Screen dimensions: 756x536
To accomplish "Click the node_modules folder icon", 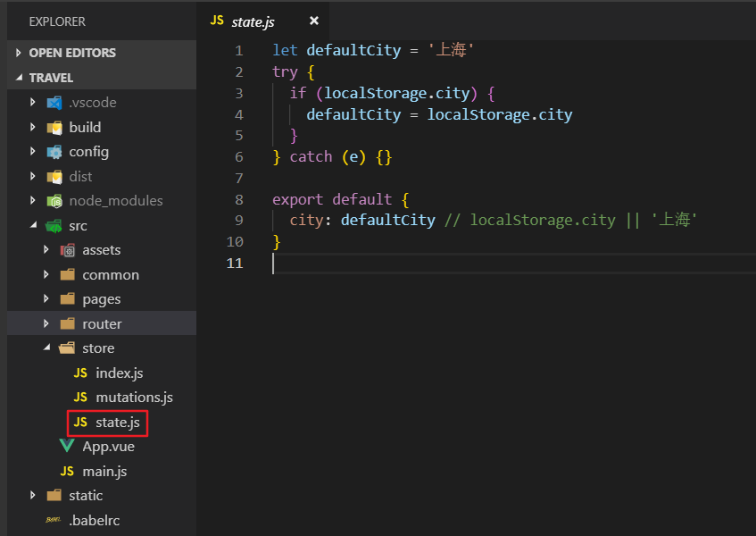I will [54, 201].
